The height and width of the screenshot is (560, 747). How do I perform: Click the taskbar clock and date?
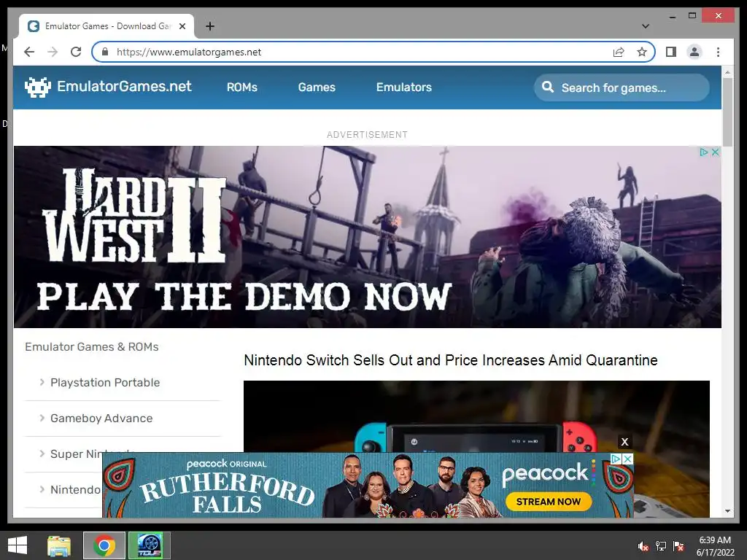click(x=716, y=546)
